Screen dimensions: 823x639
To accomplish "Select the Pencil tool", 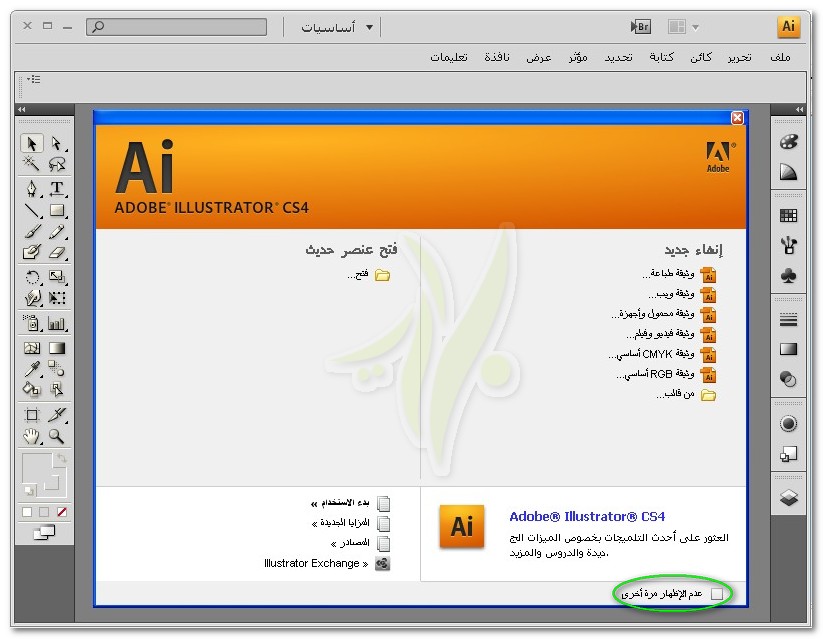I will click(x=57, y=232).
